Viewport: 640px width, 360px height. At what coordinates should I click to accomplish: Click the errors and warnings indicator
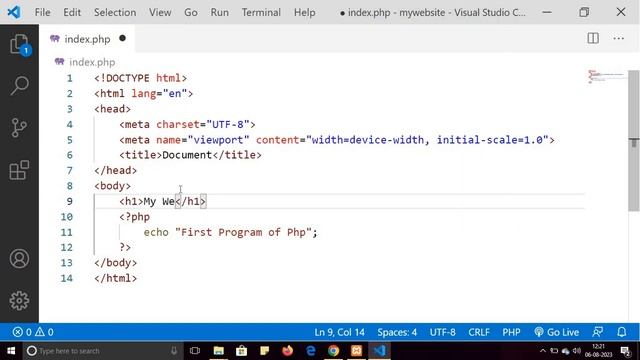point(33,332)
